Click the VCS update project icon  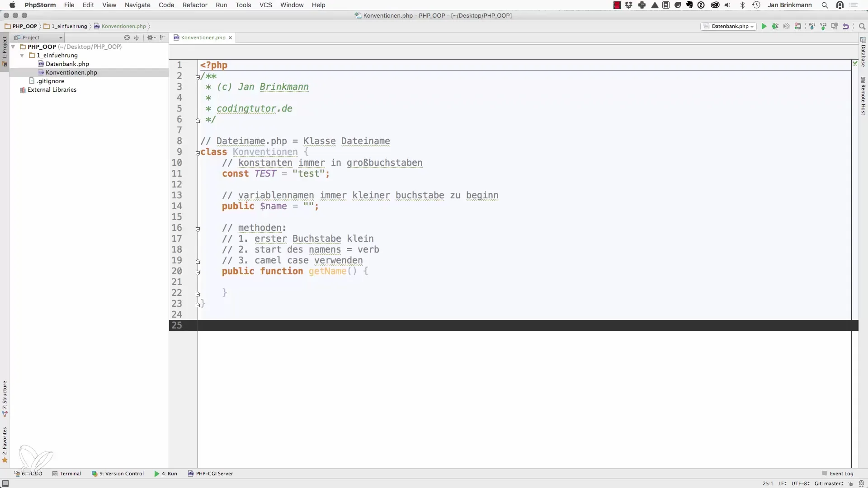coord(812,26)
